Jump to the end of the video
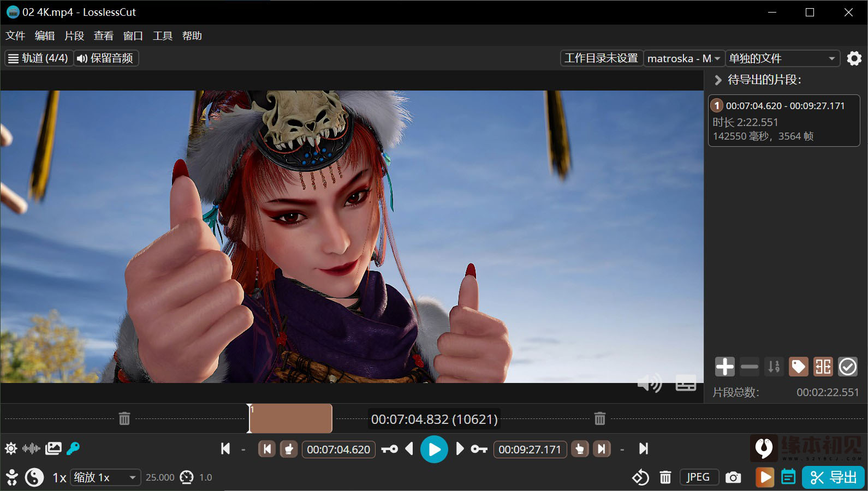The image size is (868, 491). point(644,448)
